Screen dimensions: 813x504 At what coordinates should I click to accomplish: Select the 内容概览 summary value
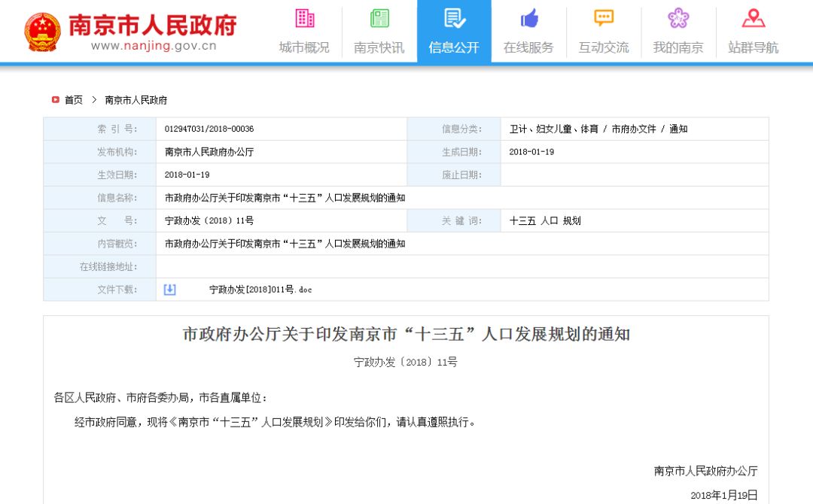coord(285,244)
